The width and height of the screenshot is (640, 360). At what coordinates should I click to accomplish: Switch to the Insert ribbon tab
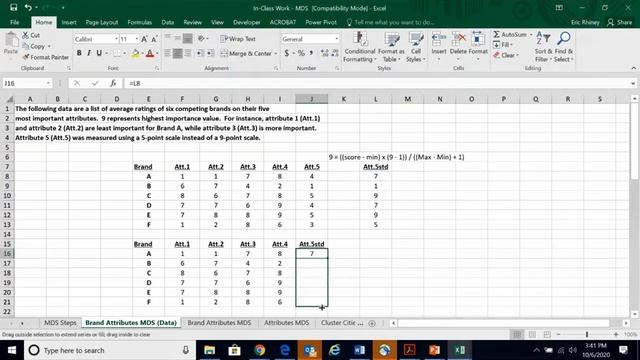click(x=69, y=22)
